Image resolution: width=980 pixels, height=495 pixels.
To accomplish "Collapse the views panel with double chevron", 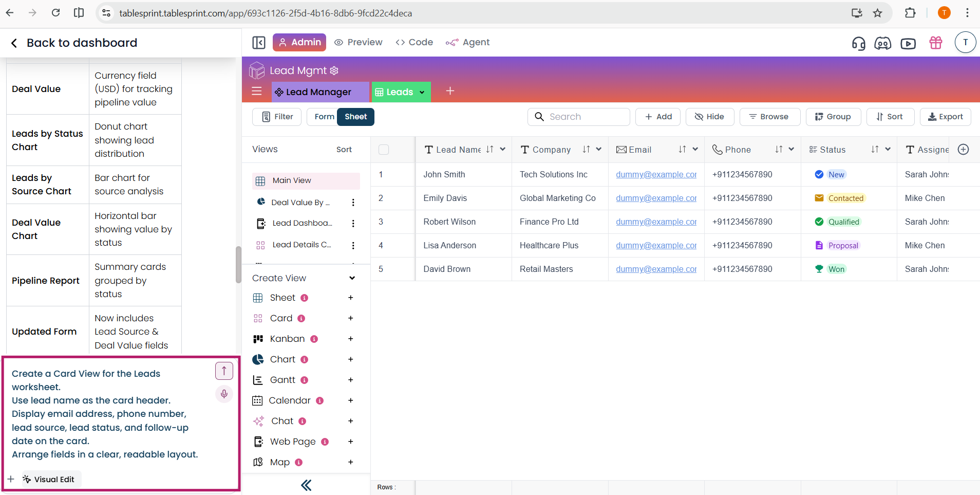I will coord(306,485).
